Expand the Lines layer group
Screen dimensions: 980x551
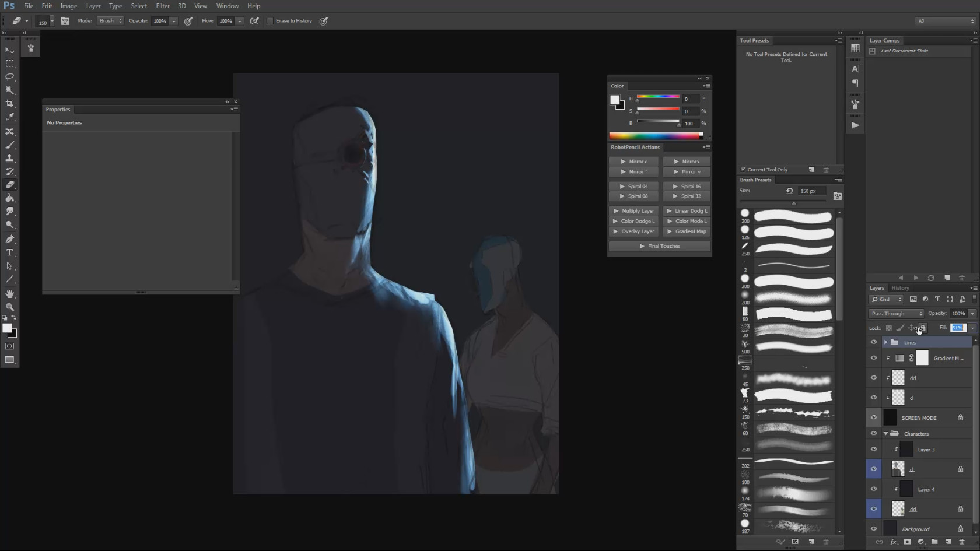click(x=885, y=342)
